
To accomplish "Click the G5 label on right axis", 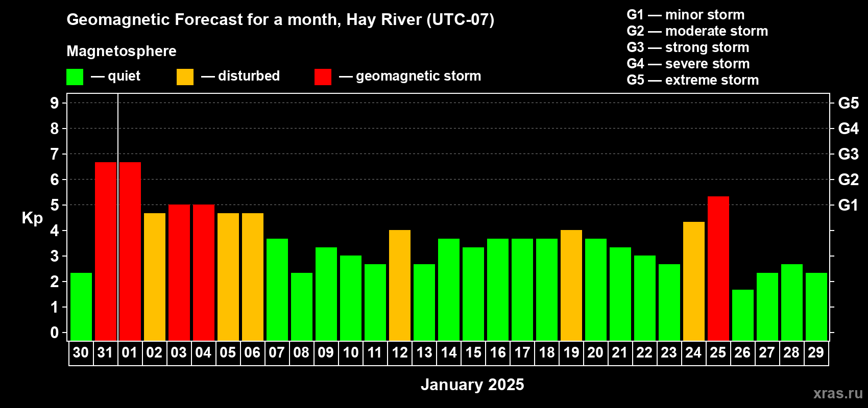I will 849,103.
